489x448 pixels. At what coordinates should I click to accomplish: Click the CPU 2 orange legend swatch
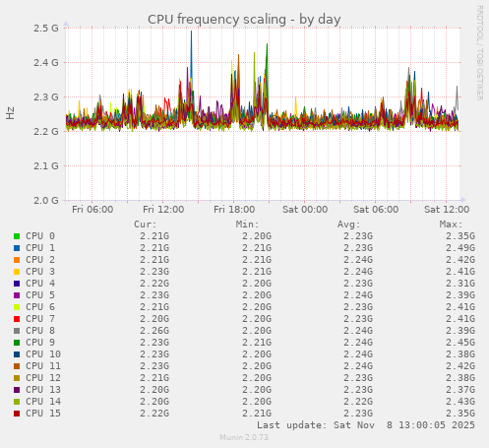click(17, 260)
